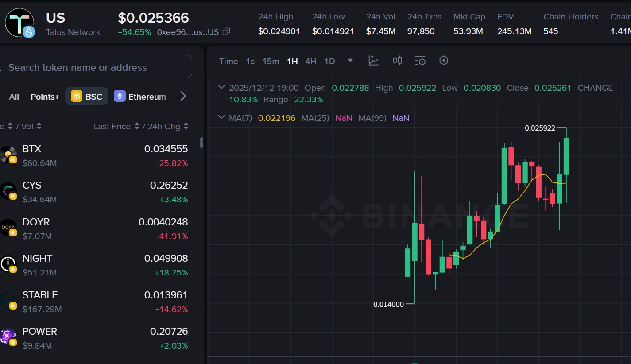Sort token list by Last Price arrows

[137, 126]
